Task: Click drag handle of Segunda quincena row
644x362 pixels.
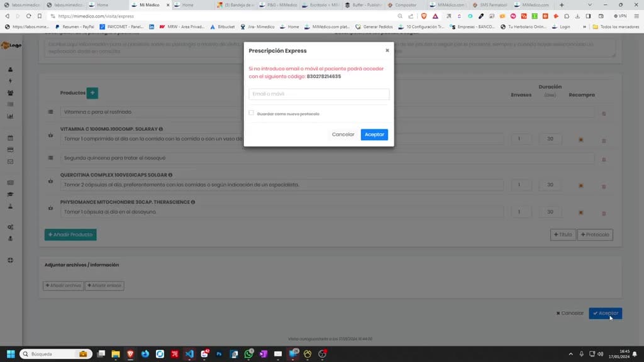Action: 50,158
